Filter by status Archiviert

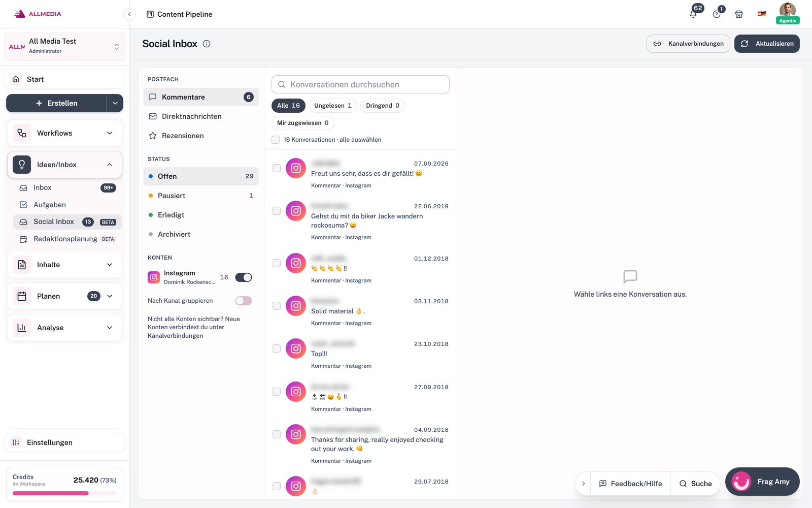(x=201, y=234)
